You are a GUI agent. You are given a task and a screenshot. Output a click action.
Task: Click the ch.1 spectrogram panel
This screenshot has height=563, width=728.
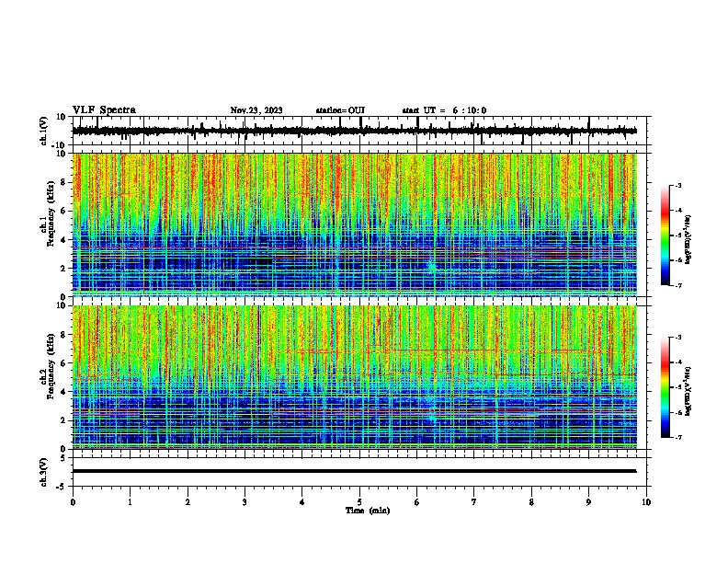354,224
